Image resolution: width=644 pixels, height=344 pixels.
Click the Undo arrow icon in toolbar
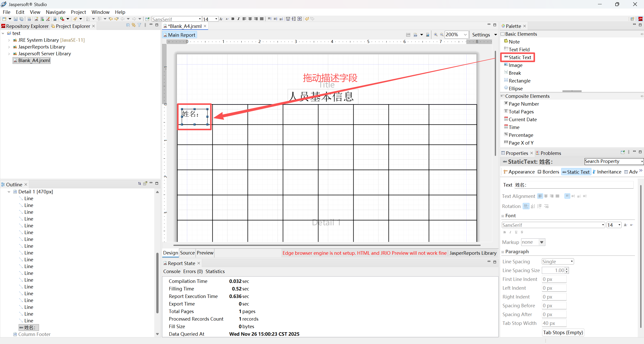click(x=307, y=19)
